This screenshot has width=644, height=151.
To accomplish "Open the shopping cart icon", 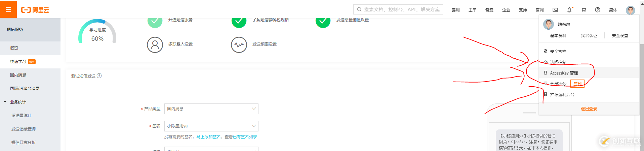I will [x=583, y=10].
